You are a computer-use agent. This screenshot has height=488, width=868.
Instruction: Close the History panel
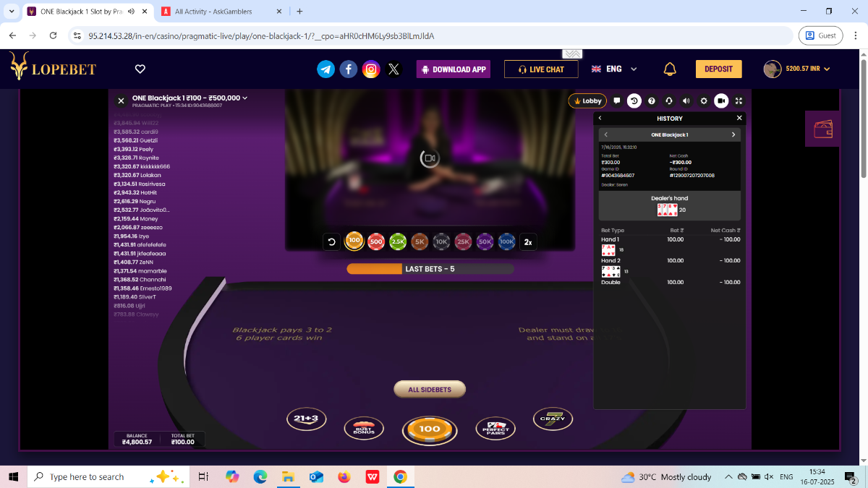(739, 118)
